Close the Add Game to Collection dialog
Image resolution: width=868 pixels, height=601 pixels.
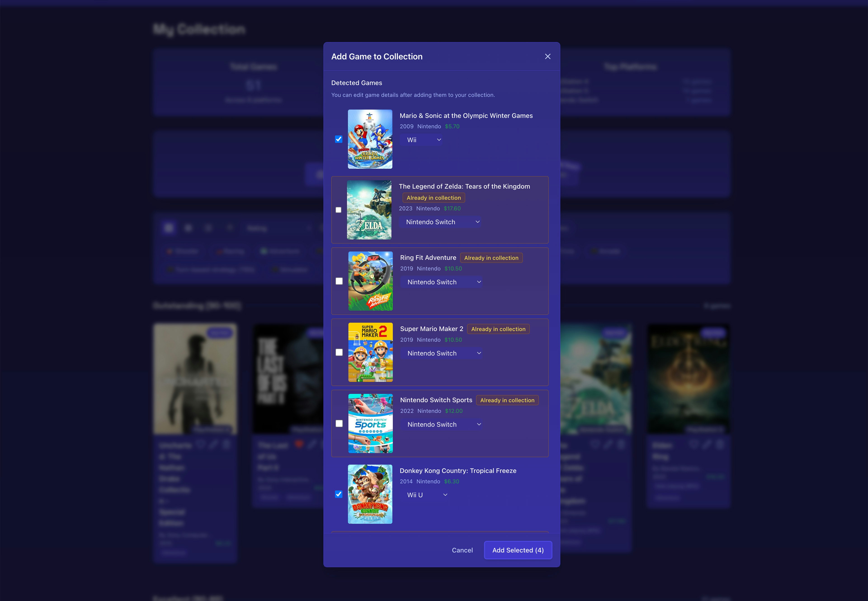547,56
